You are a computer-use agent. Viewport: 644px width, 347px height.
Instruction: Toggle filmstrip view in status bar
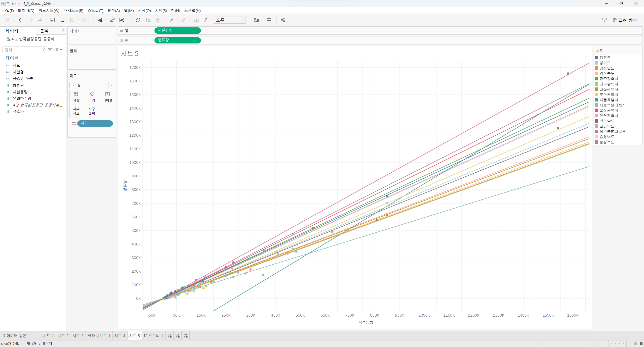click(x=635, y=343)
